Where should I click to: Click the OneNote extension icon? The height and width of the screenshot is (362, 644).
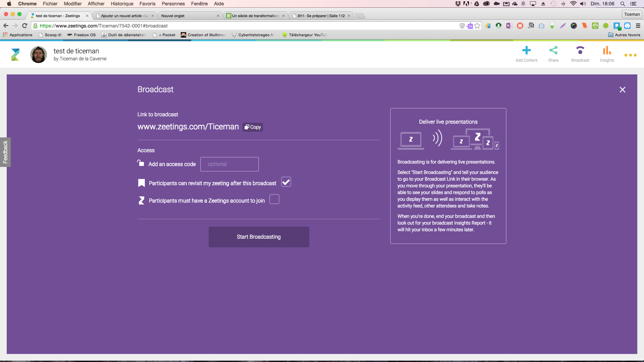tap(509, 26)
